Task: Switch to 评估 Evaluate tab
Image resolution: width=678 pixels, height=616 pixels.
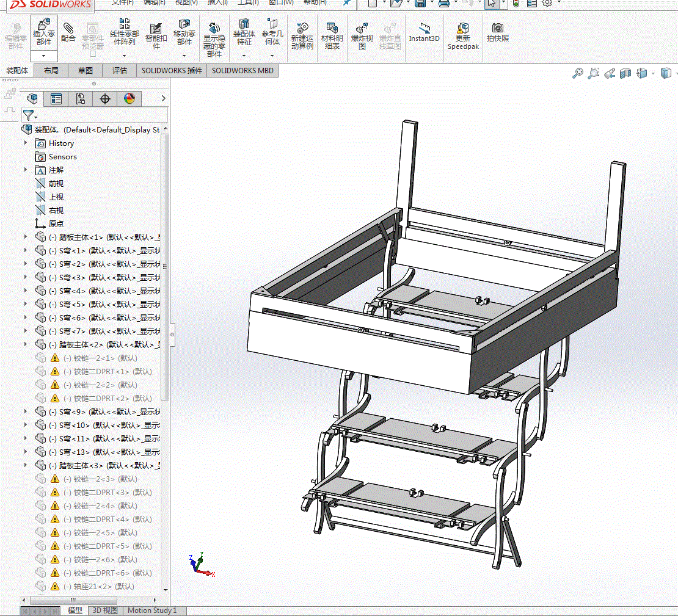Action: click(x=119, y=70)
